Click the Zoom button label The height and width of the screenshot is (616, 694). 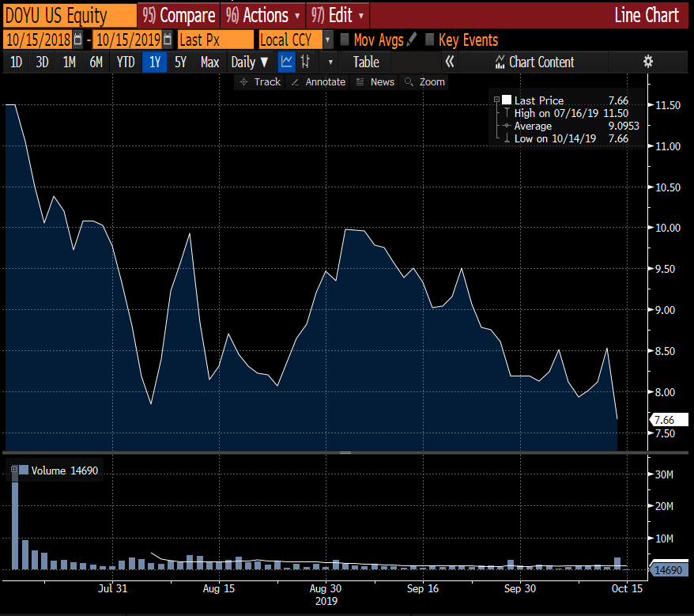(432, 82)
